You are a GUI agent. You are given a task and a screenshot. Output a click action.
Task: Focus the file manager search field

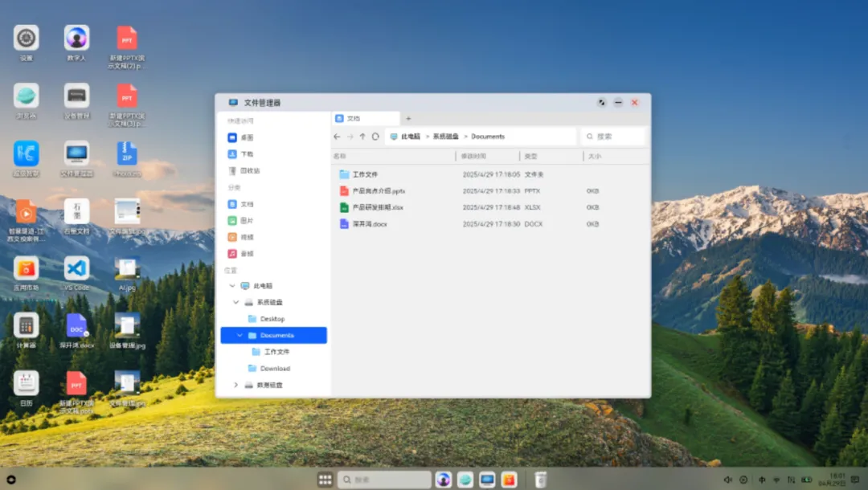tap(613, 137)
